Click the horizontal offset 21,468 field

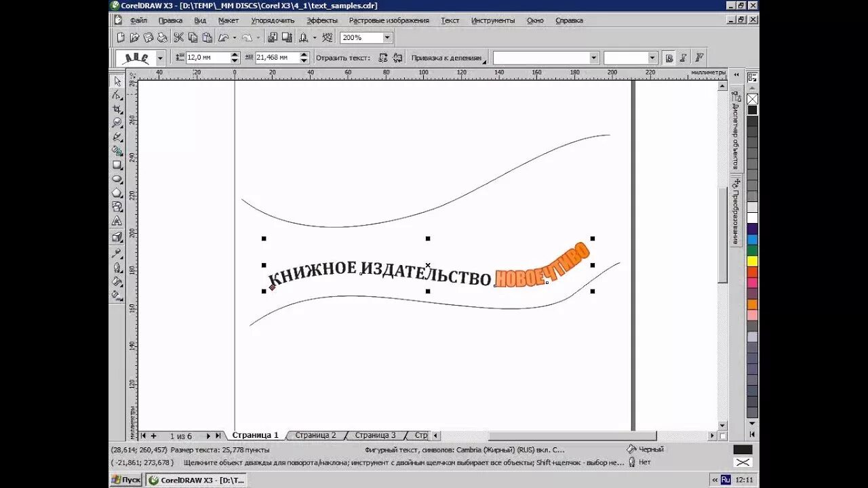pos(277,58)
